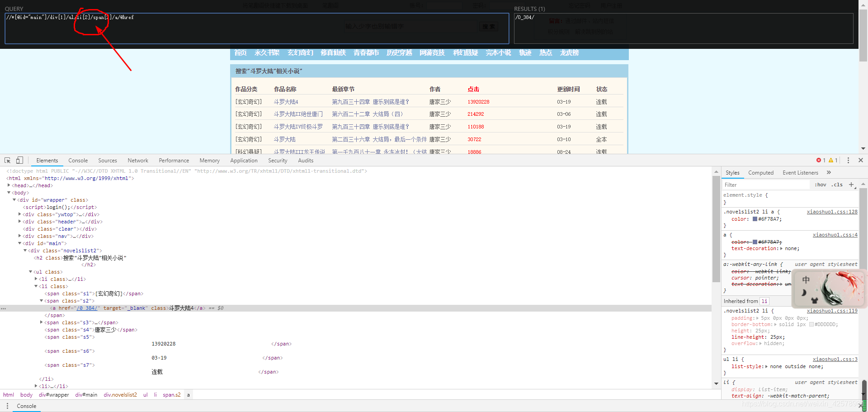
Task: Select the Styles tab
Action: tap(732, 173)
